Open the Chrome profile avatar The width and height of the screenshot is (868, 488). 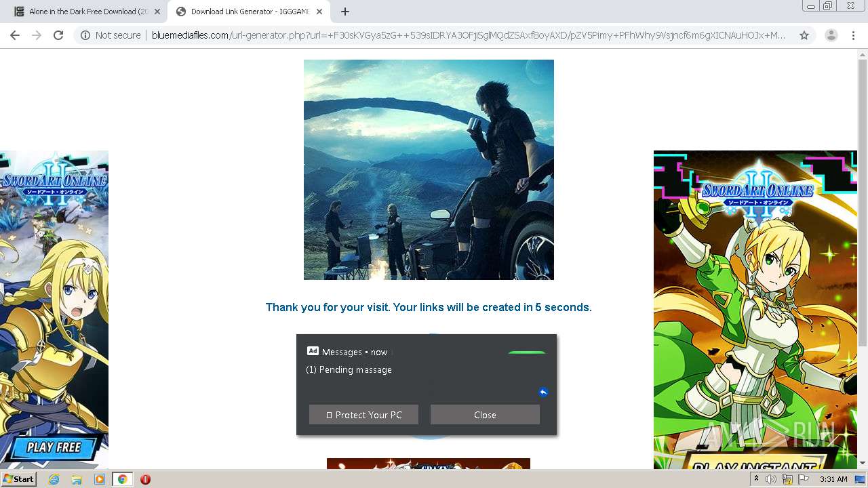831,35
